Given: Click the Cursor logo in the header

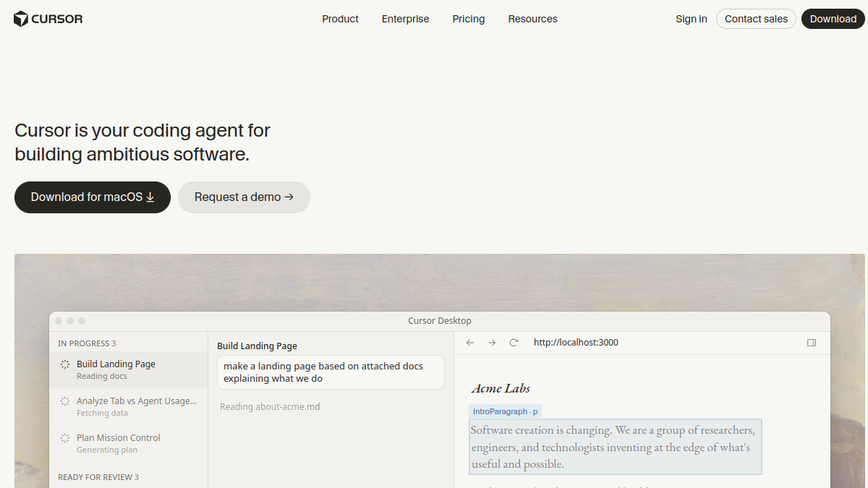Looking at the screenshot, I should tap(48, 19).
